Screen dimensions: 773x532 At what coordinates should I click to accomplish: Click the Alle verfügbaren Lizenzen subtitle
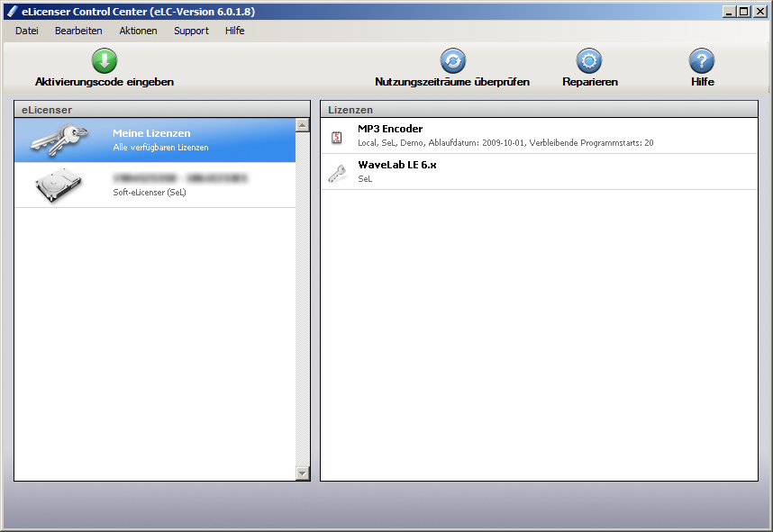[160, 148]
